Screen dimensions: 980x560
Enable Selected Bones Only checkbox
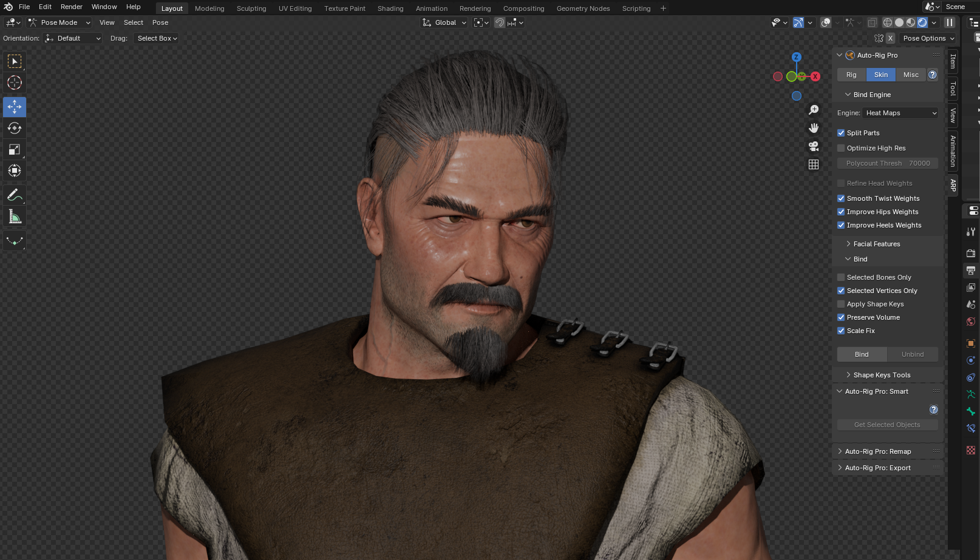(841, 277)
